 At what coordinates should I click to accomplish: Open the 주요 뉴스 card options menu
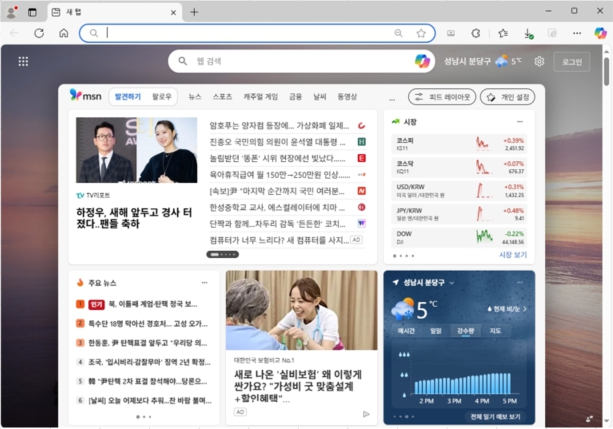204,282
